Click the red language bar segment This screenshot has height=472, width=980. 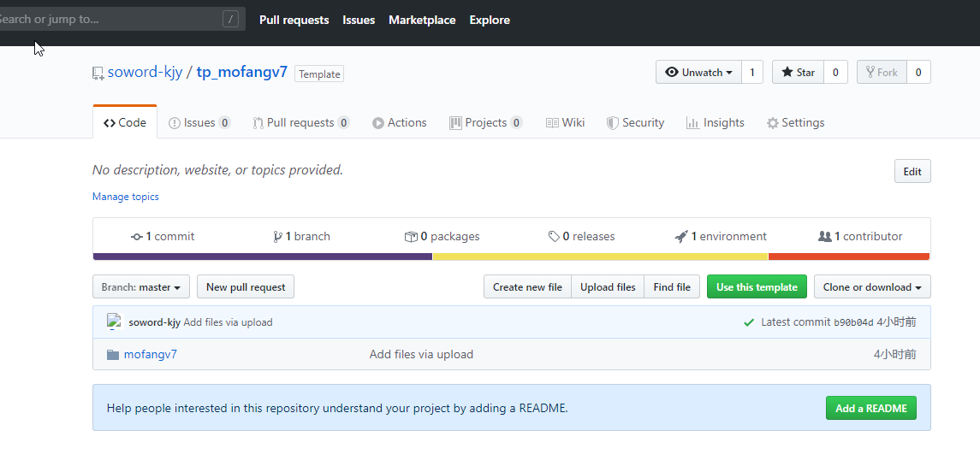click(849, 257)
